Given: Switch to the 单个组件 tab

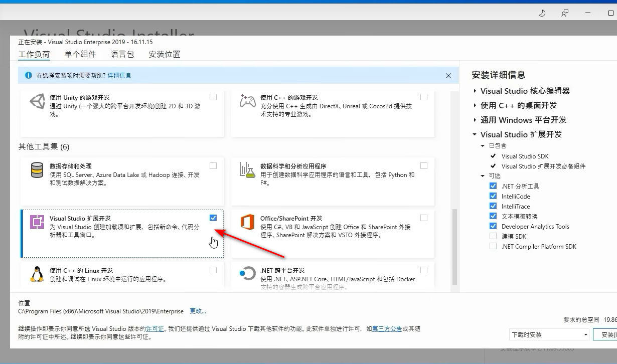Looking at the screenshot, I should pyautogui.click(x=80, y=54).
